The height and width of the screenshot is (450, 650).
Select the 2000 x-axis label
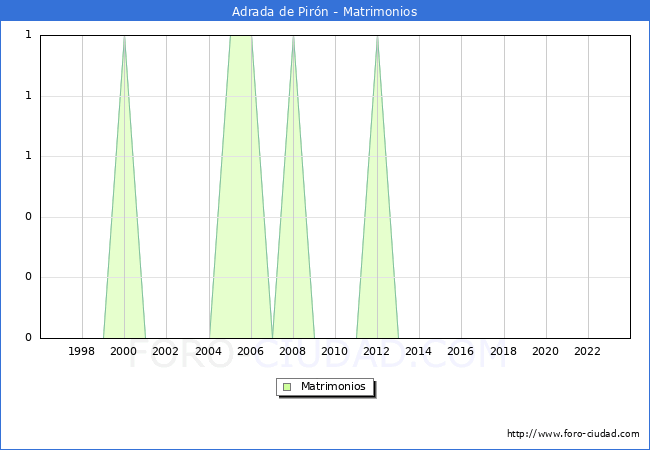tap(124, 351)
